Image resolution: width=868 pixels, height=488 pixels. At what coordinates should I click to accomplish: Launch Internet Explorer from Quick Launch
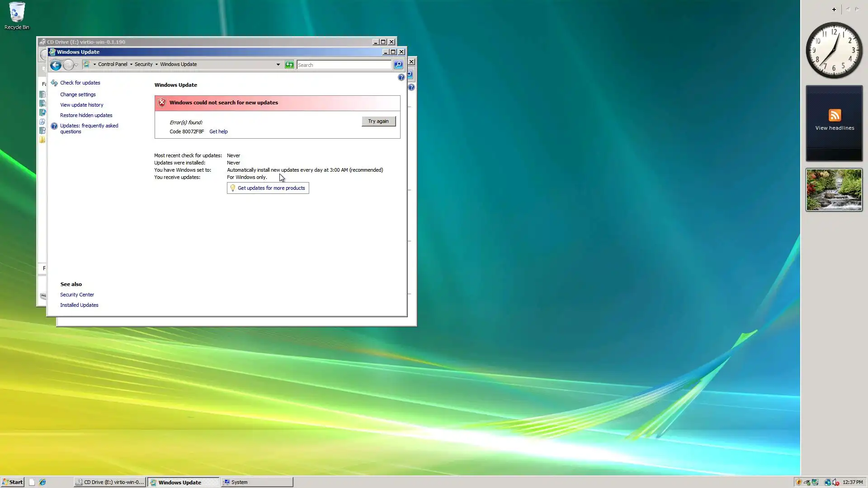pyautogui.click(x=42, y=482)
